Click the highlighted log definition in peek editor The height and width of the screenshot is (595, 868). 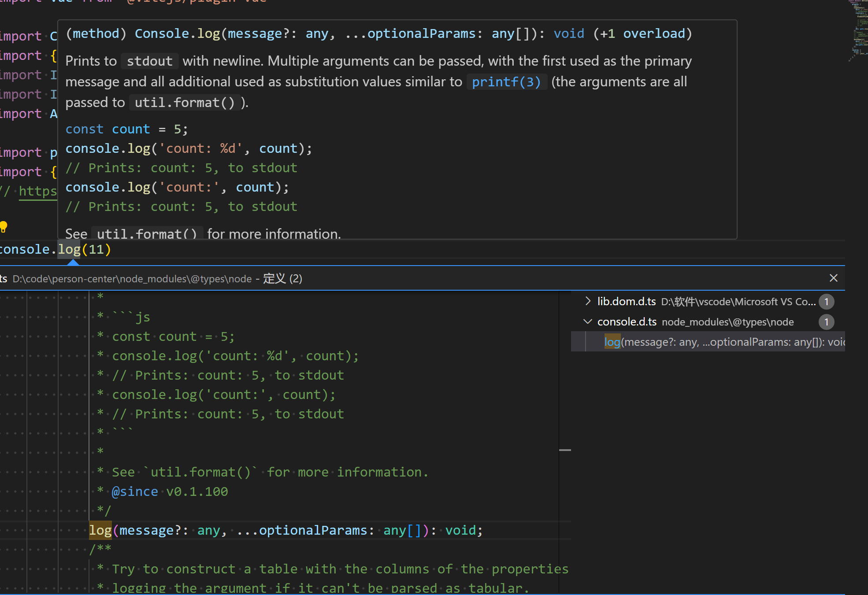pos(100,530)
